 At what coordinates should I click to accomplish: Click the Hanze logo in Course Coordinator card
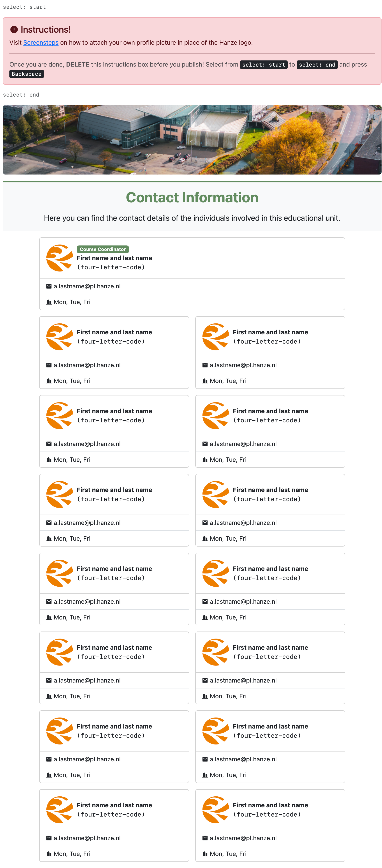click(x=59, y=258)
